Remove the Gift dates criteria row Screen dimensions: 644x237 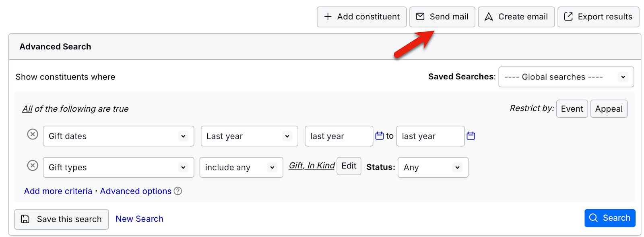click(x=33, y=134)
